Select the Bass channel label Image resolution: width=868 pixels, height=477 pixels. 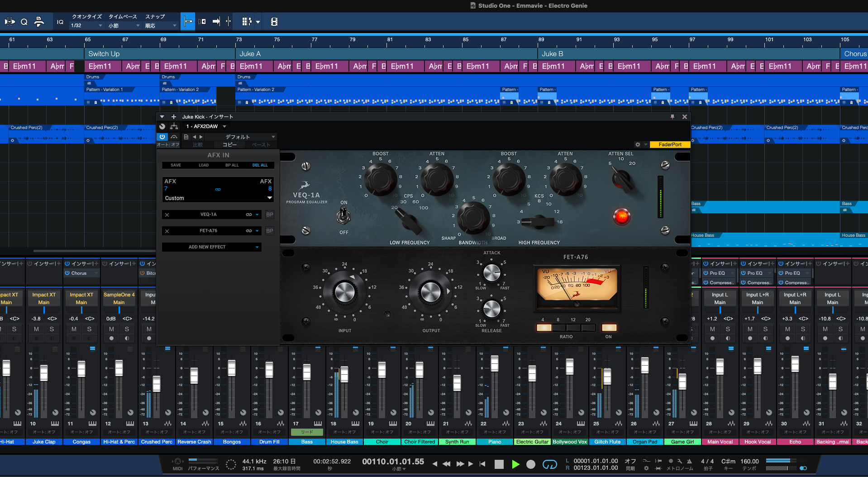(x=307, y=442)
